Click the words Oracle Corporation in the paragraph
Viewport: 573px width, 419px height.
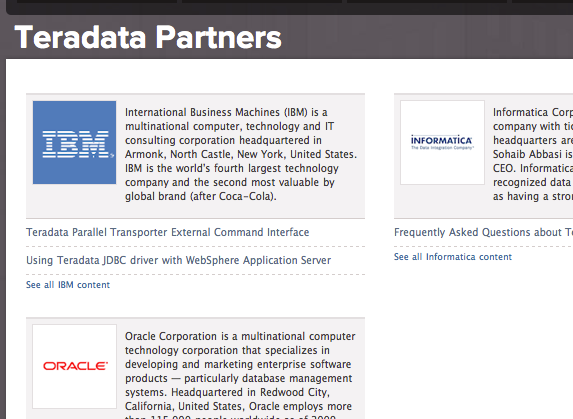point(171,336)
